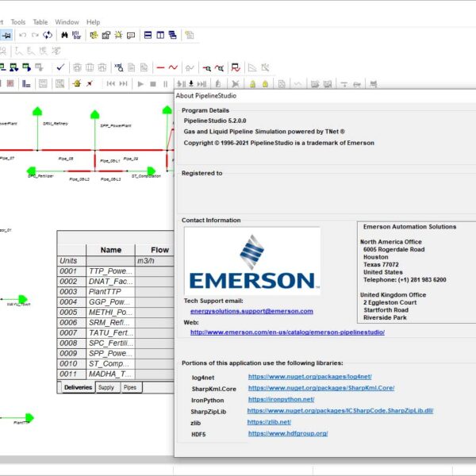Click the blue checkmark validate icon
The width and height of the screenshot is (476, 476).
tap(60, 67)
